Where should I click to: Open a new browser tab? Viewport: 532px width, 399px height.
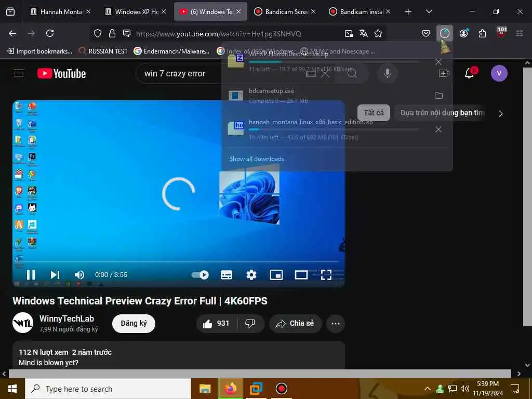tap(408, 12)
